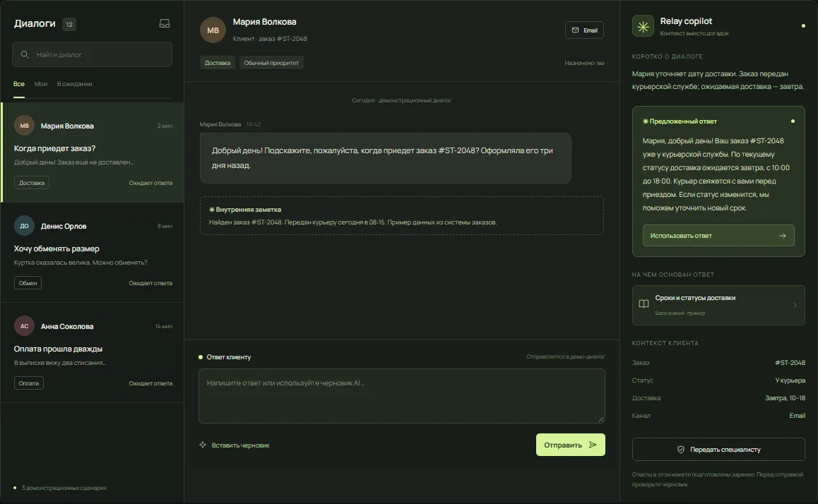Click the dialog count badge 12
The width and height of the screenshot is (818, 504).
69,24
